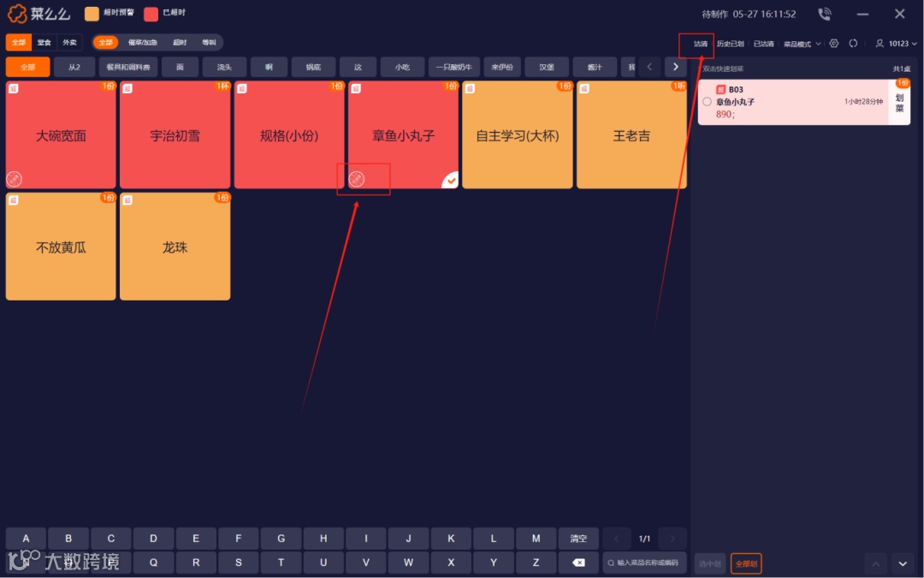
Task: Select the 从2 category tab
Action: (x=74, y=68)
